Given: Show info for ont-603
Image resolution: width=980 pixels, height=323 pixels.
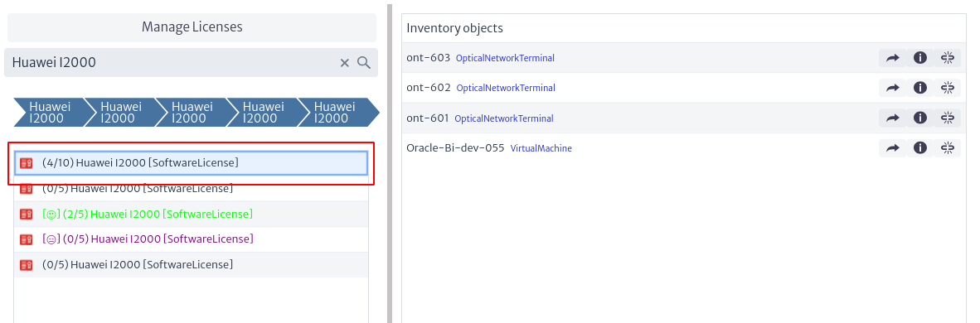Looking at the screenshot, I should tap(920, 58).
